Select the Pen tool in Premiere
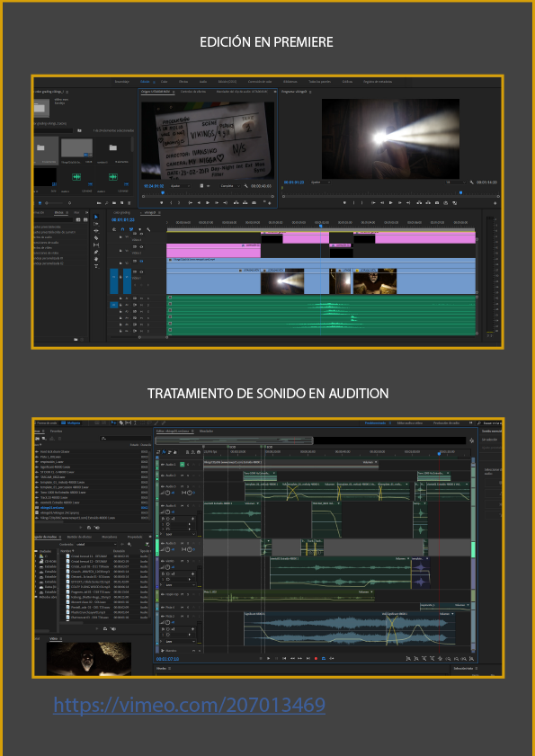Image resolution: width=535 pixels, height=756 pixels. (x=96, y=253)
